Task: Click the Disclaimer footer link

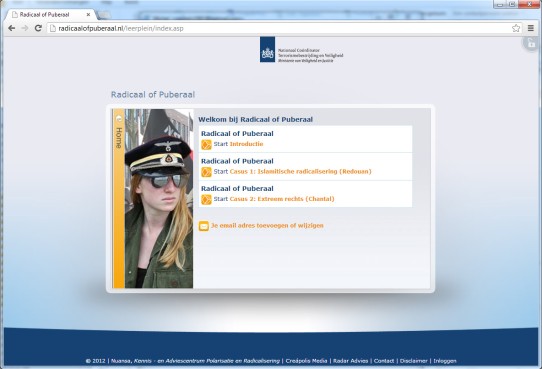Action: pos(413,361)
